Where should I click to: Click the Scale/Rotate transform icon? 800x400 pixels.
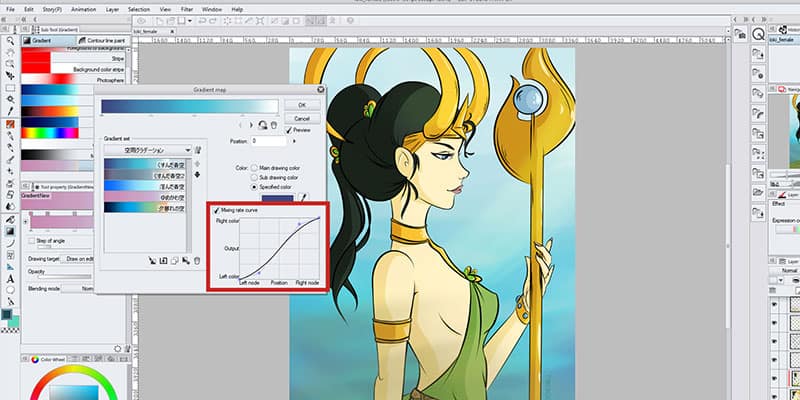pos(260,21)
